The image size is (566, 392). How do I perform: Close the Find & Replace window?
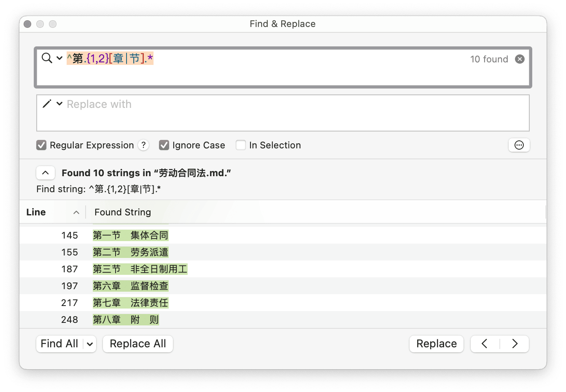(x=27, y=24)
